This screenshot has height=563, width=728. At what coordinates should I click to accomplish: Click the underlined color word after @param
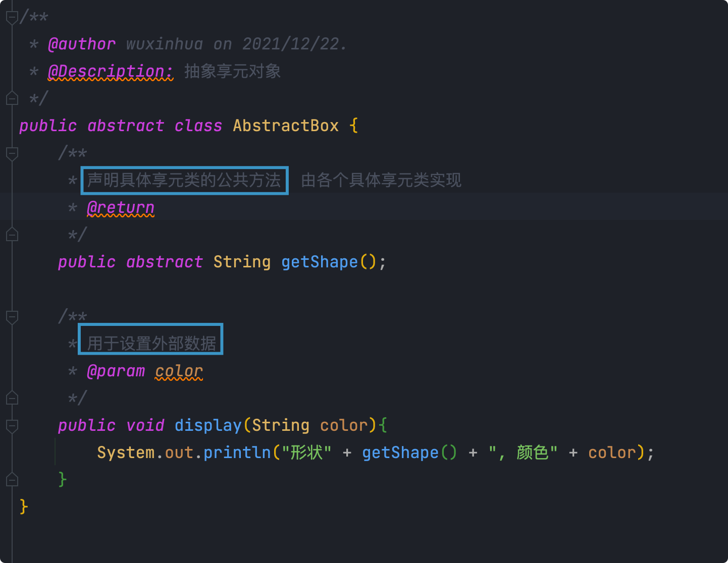click(179, 371)
